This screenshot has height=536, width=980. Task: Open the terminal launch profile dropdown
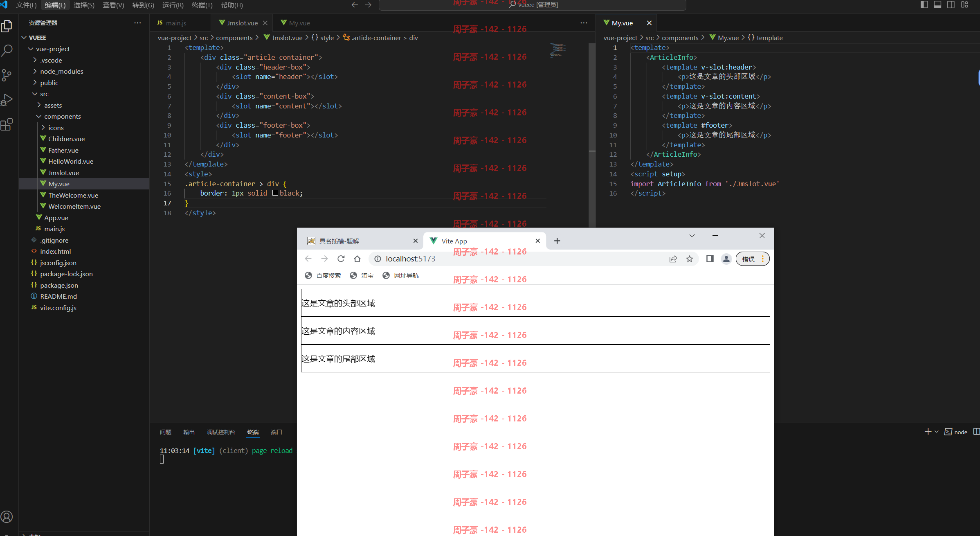(937, 432)
